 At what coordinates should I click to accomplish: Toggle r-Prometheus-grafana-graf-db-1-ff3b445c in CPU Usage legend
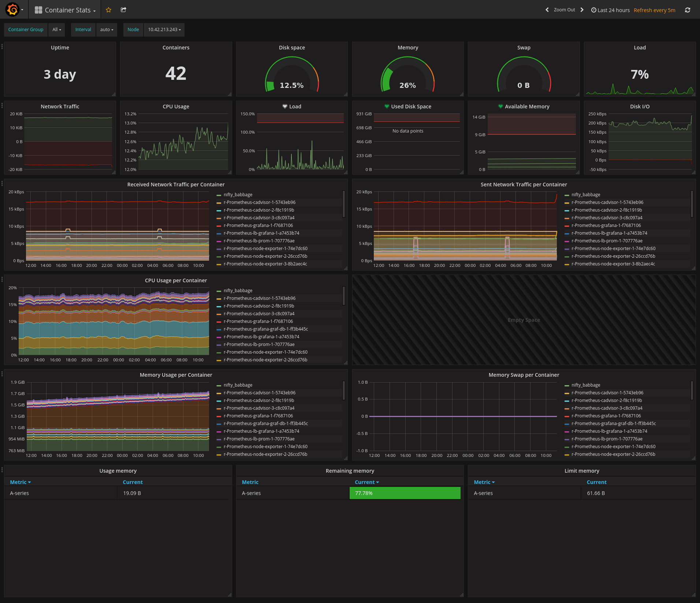[266, 329]
